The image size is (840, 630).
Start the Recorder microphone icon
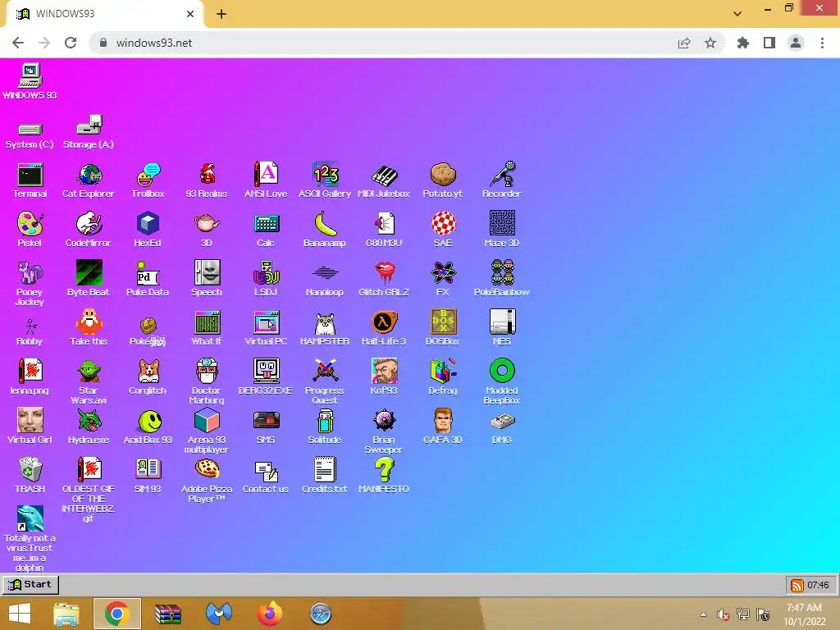click(501, 180)
